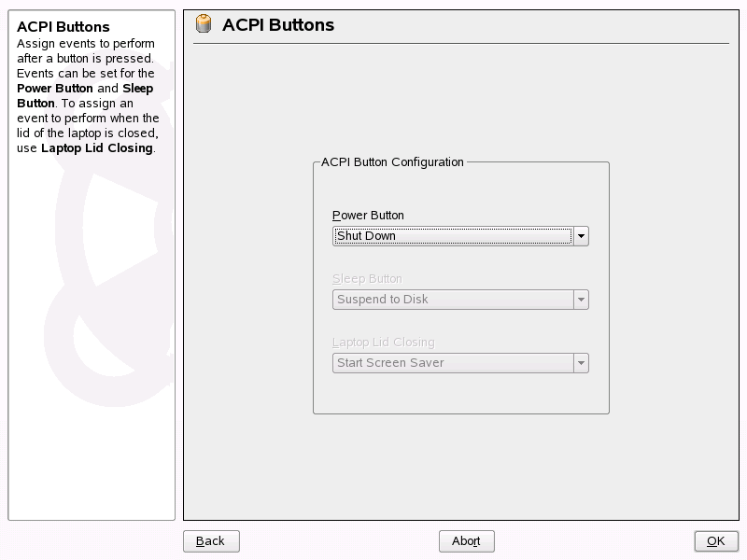Click the Sleep Button field label
Screen dimensions: 747x560
coord(367,279)
